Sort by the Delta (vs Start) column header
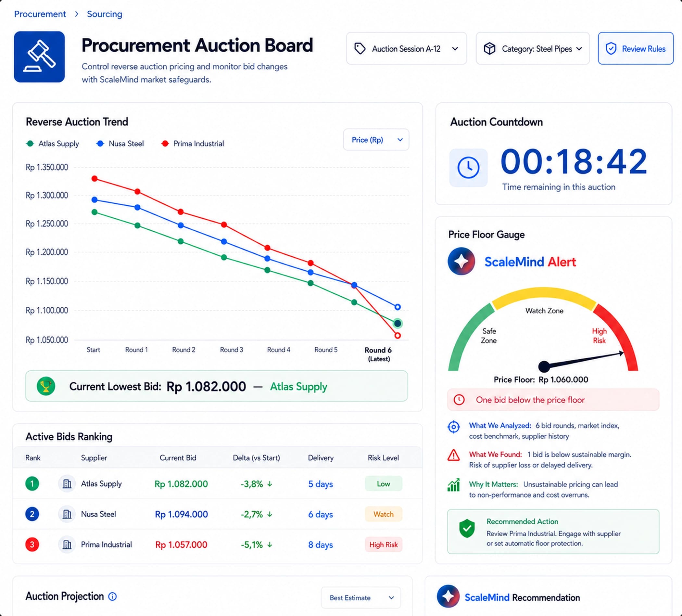 point(257,457)
